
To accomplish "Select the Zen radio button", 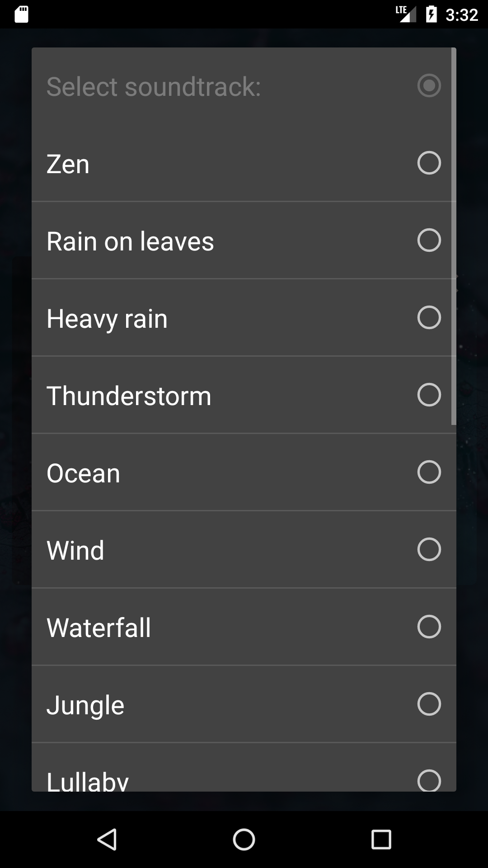I will click(429, 163).
